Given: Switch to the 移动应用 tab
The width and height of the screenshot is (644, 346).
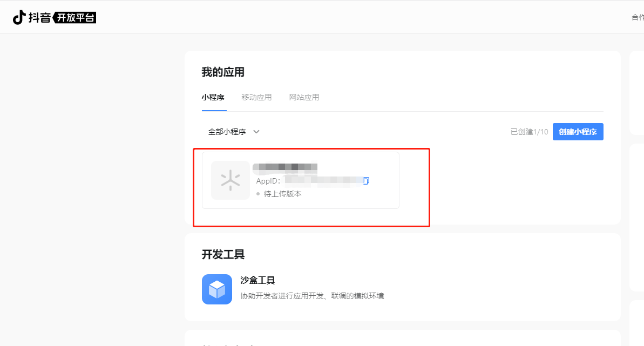Looking at the screenshot, I should (x=257, y=97).
